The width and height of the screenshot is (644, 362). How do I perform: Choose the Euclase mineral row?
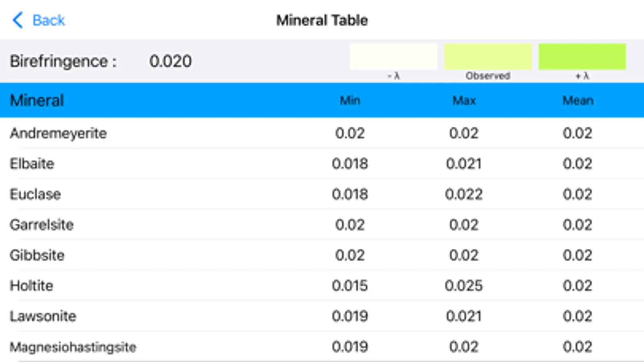pyautogui.click(x=35, y=194)
